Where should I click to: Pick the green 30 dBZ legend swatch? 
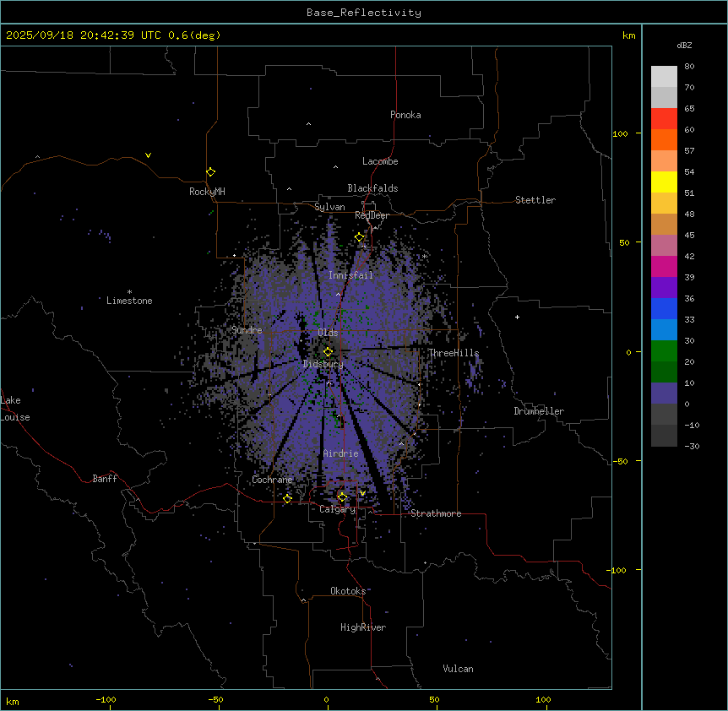[x=664, y=350]
